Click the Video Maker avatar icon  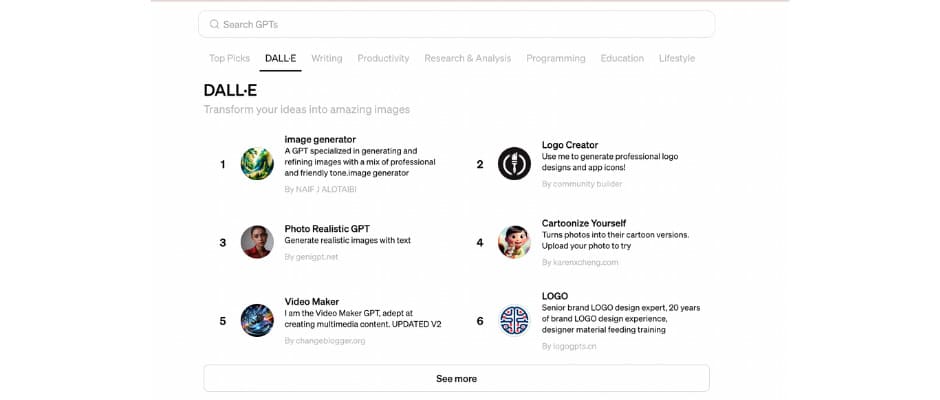click(257, 320)
